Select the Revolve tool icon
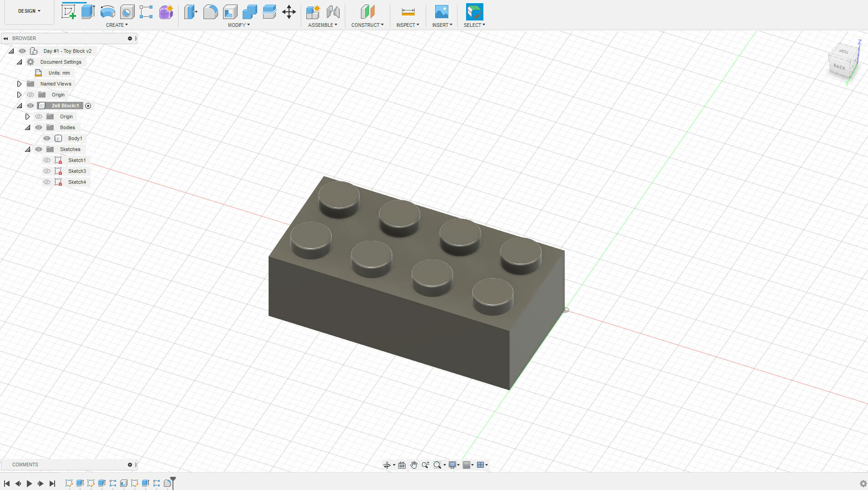 107,12
